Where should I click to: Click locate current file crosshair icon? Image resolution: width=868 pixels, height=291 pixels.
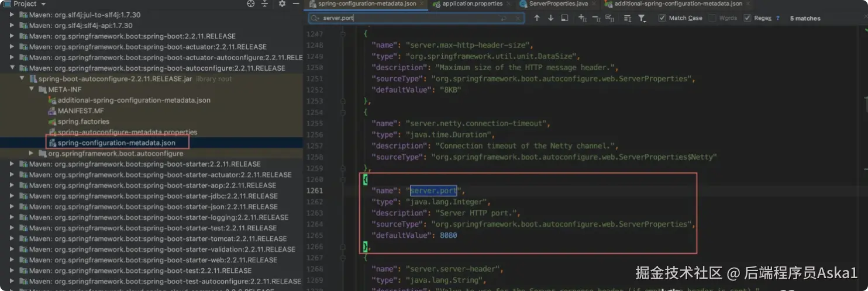251,4
